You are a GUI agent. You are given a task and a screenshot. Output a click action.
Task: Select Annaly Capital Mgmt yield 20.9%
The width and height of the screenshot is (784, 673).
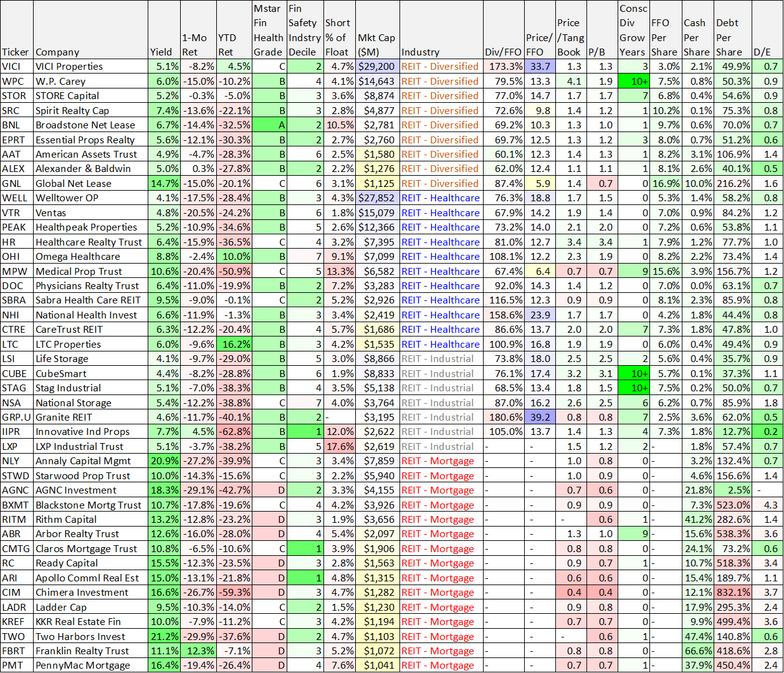[165, 461]
